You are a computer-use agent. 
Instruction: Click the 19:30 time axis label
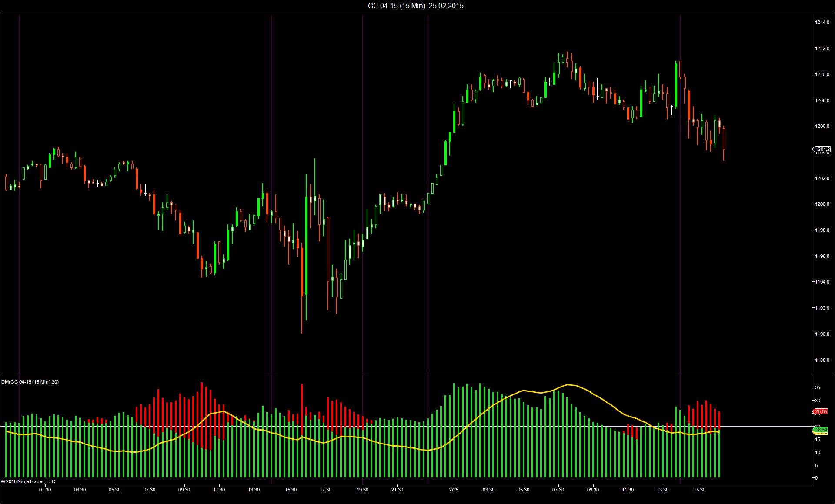coord(363,490)
